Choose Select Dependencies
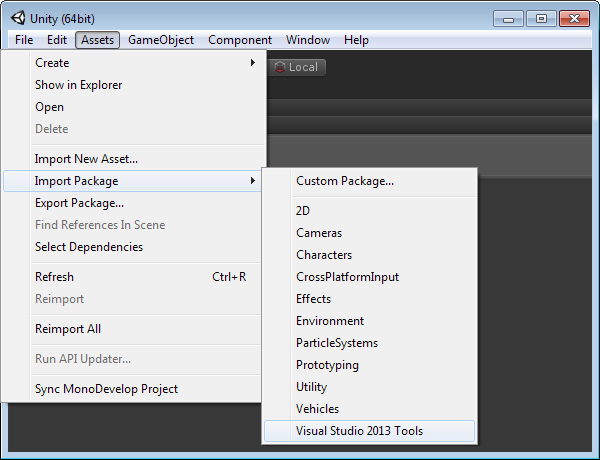This screenshot has height=460, width=600. point(132,247)
